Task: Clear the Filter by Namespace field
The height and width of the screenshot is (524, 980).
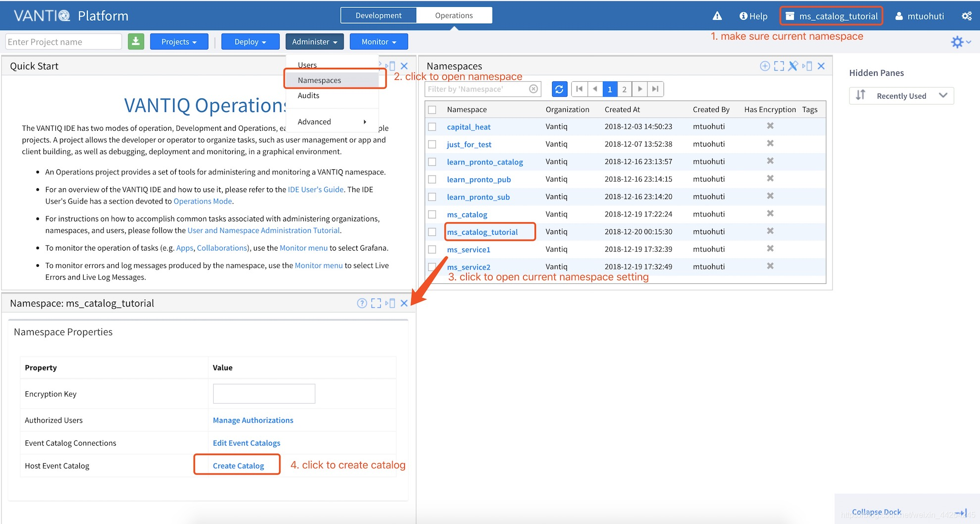Action: pyautogui.click(x=534, y=89)
